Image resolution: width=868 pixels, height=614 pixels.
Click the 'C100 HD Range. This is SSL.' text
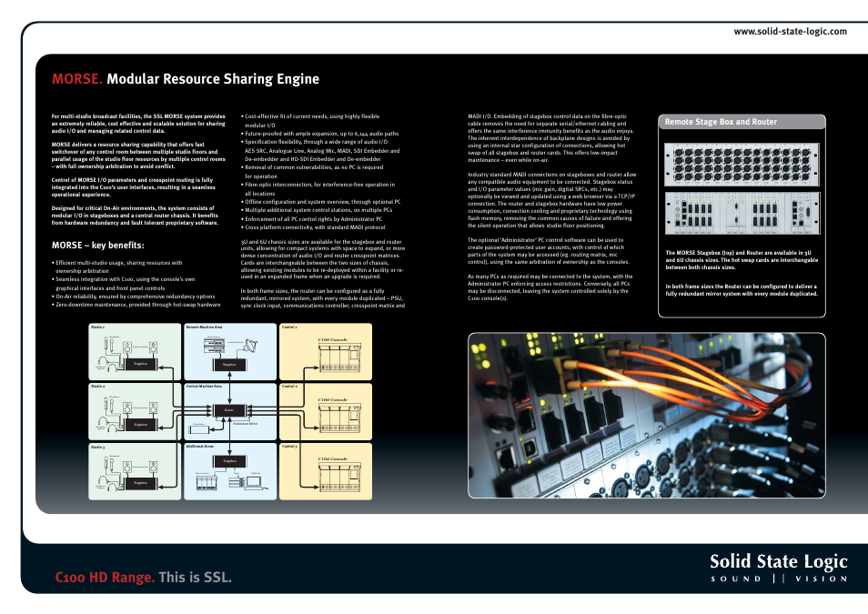pos(144,577)
